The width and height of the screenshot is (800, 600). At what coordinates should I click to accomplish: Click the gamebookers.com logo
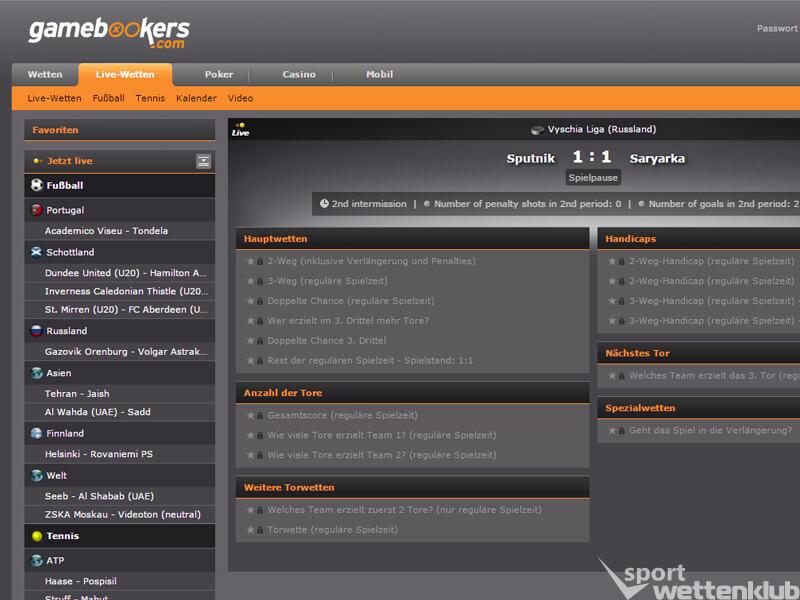click(109, 33)
